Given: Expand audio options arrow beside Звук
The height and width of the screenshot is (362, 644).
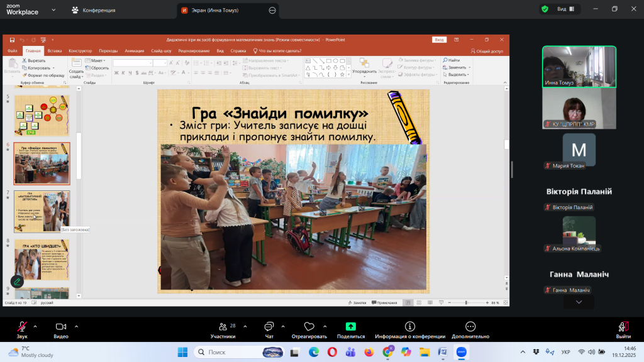Looking at the screenshot, I should (35, 326).
